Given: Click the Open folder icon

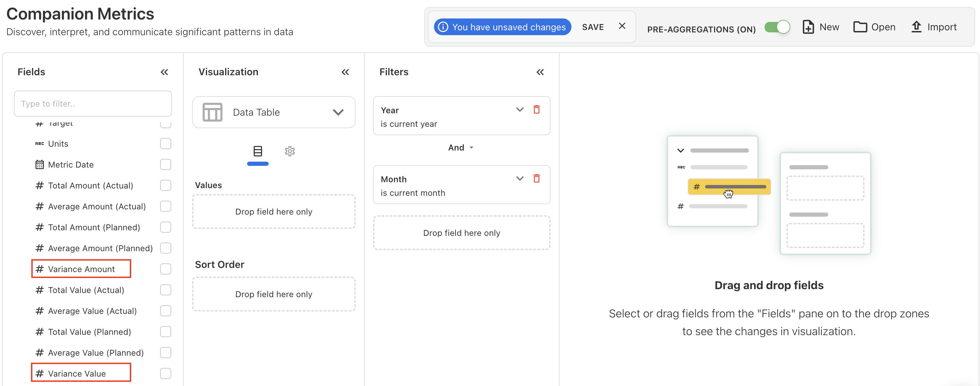Looking at the screenshot, I should pyautogui.click(x=860, y=27).
